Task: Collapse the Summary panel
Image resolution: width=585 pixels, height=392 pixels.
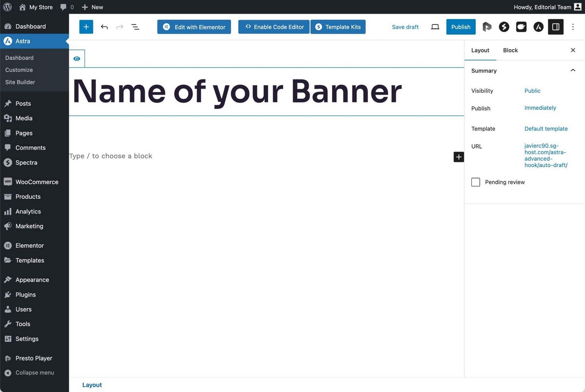Action: pyautogui.click(x=525, y=71)
